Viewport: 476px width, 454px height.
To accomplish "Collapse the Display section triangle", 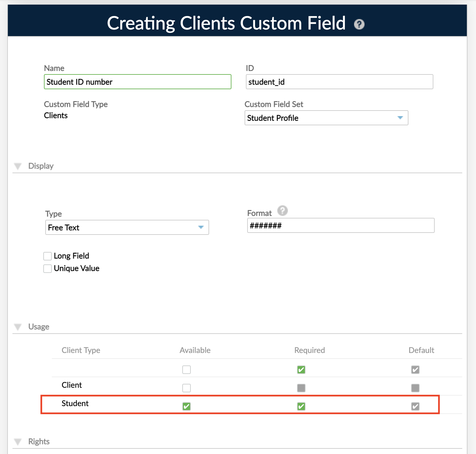I will point(18,166).
